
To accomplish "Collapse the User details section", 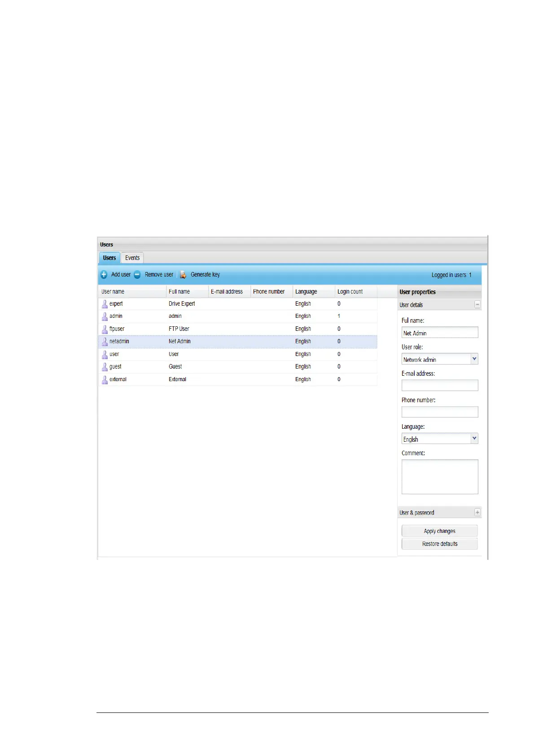I will [x=477, y=304].
